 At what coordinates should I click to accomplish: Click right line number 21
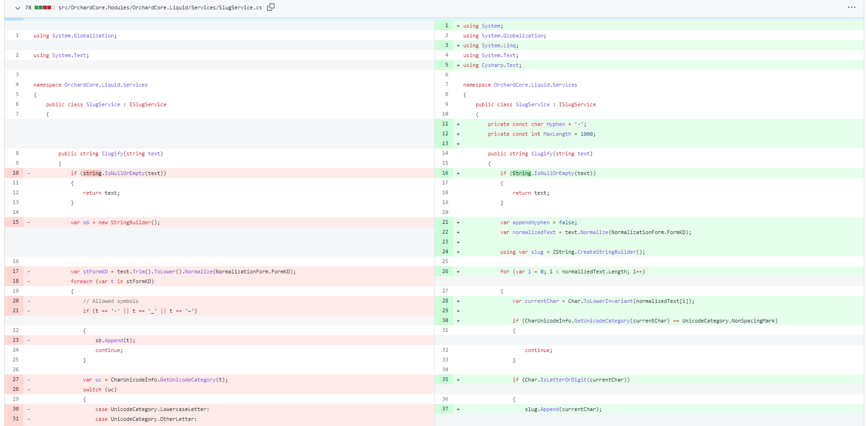pyautogui.click(x=445, y=222)
